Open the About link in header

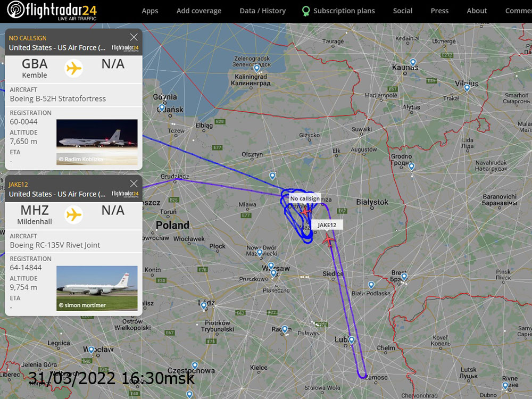[477, 11]
